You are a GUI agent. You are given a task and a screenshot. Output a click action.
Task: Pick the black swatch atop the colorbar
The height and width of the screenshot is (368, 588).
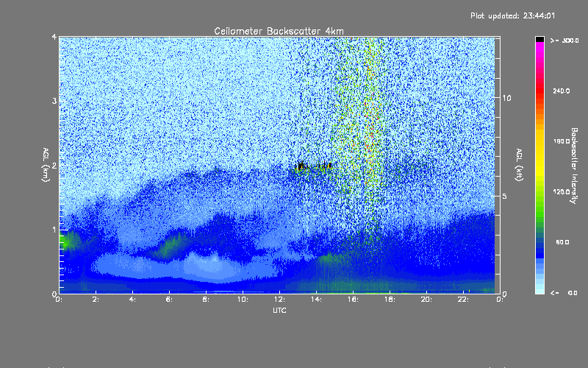539,39
